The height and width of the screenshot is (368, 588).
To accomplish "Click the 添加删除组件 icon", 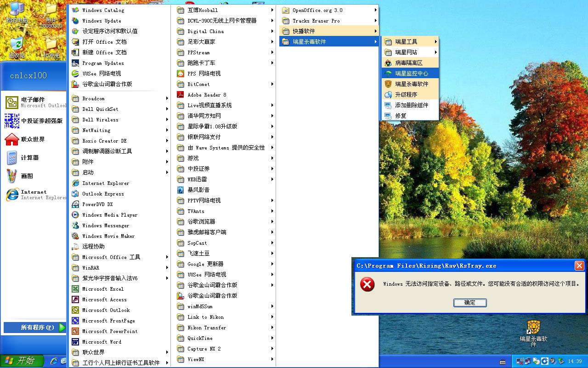I will tap(388, 105).
